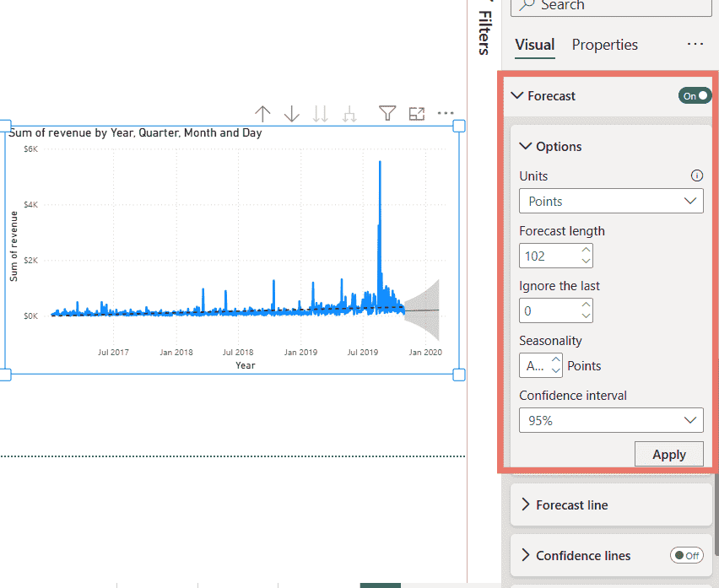Expand the Confidence lines section
The width and height of the screenshot is (719, 588).
tap(526, 555)
